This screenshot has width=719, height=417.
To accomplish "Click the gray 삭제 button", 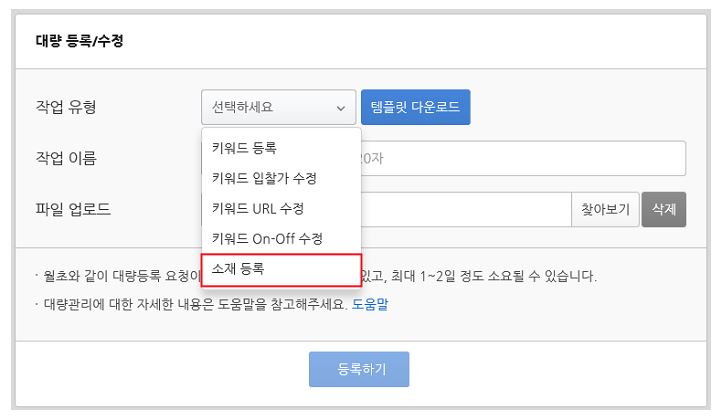I will tap(664, 210).
